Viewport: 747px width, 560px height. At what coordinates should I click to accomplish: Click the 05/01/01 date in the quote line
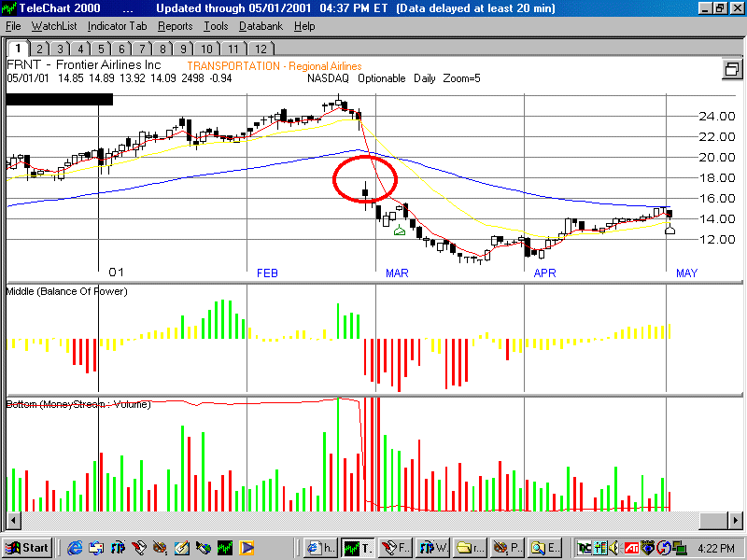click(28, 78)
